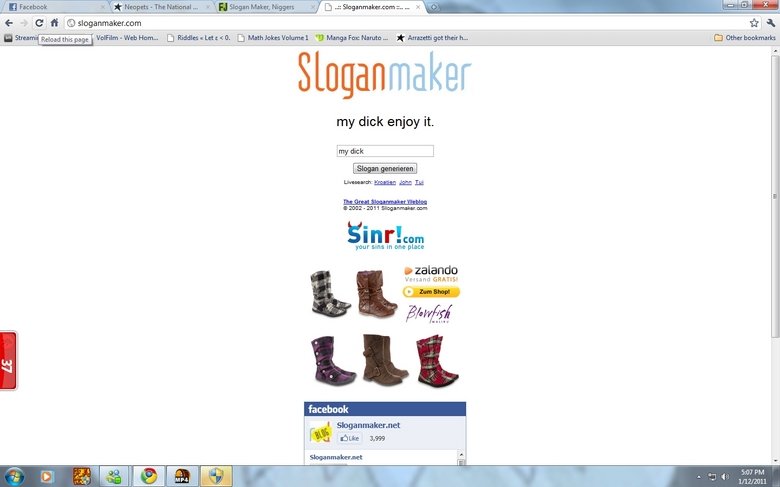780x487 pixels.
Task: Click the purple button boot image
Action: tap(332, 361)
